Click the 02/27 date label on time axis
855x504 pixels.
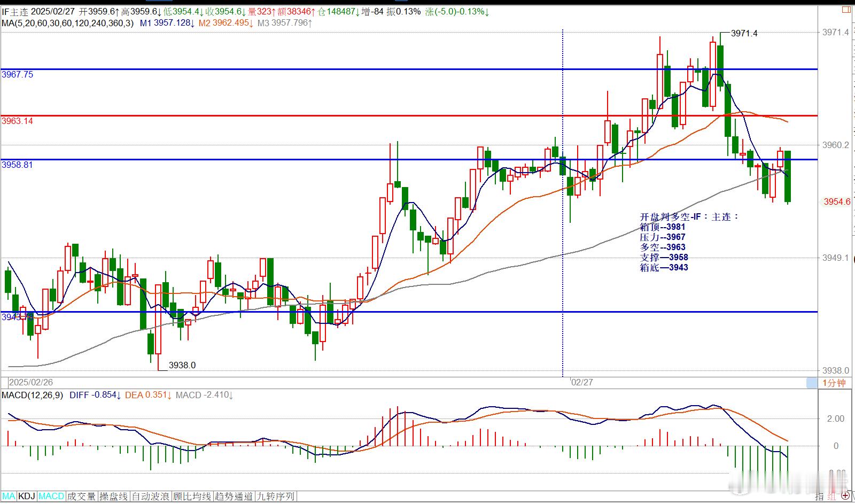coord(582,383)
